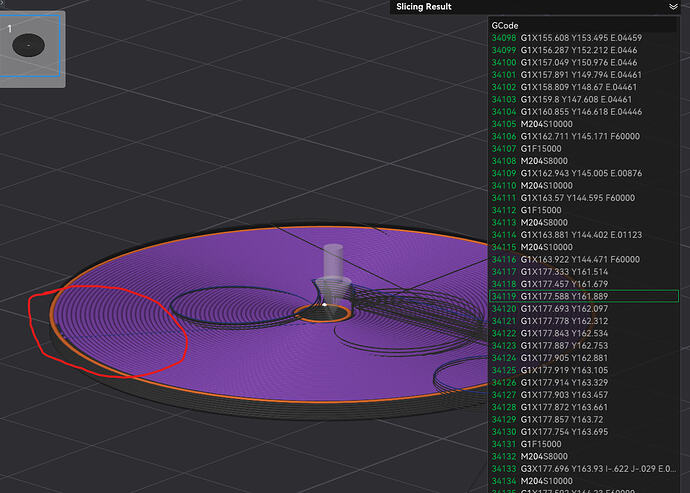The height and width of the screenshot is (493, 690).
Task: Click line 34133 G3 arc command
Action: coord(584,469)
